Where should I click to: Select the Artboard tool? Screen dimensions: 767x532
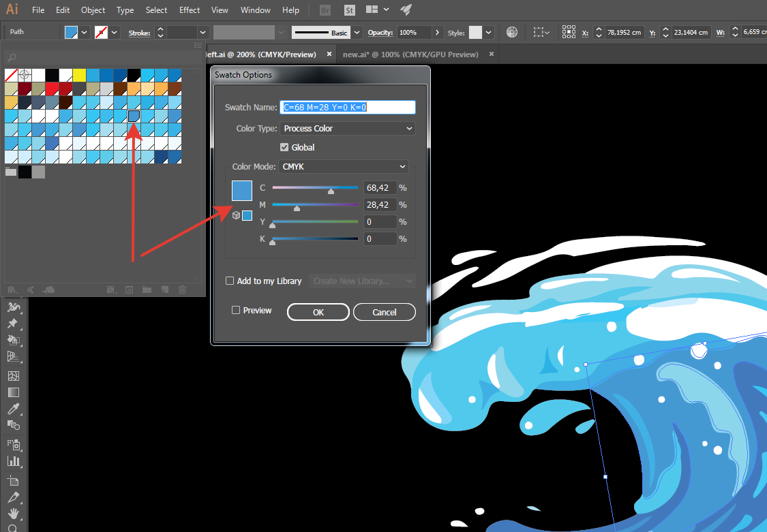pos(13,481)
